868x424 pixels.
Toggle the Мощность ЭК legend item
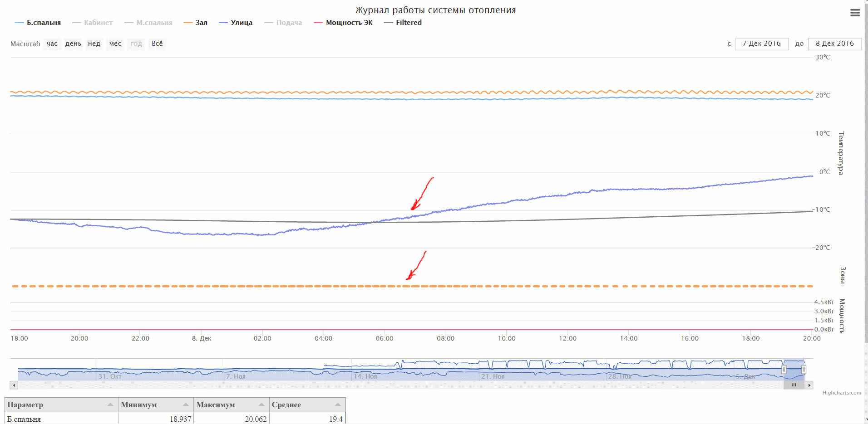[343, 23]
